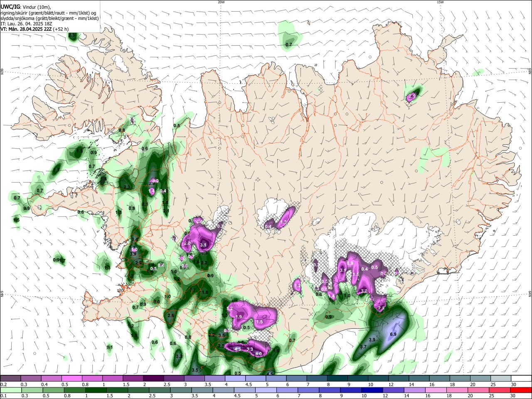Click the '4.0' snowfall value on the map
The image size is (532, 399).
pyautogui.click(x=259, y=354)
